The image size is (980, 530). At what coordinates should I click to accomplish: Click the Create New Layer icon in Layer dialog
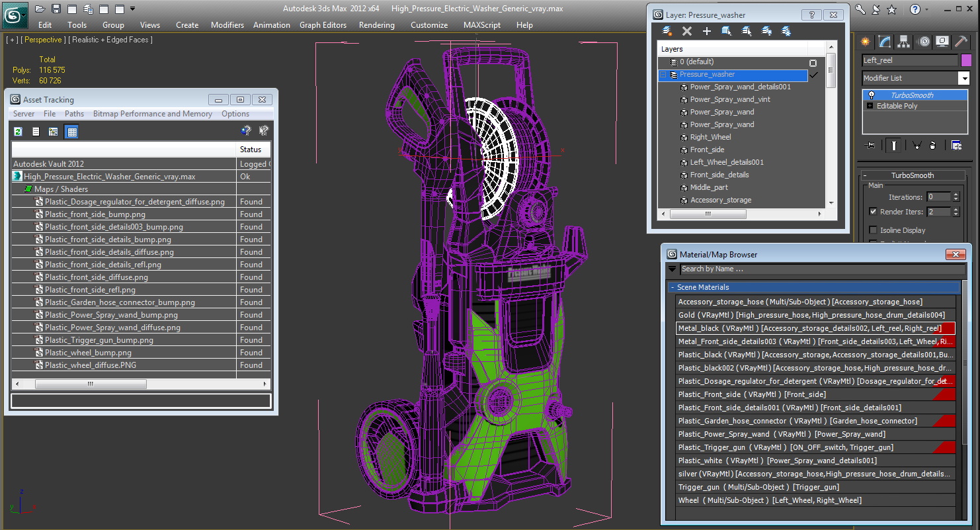coord(667,31)
